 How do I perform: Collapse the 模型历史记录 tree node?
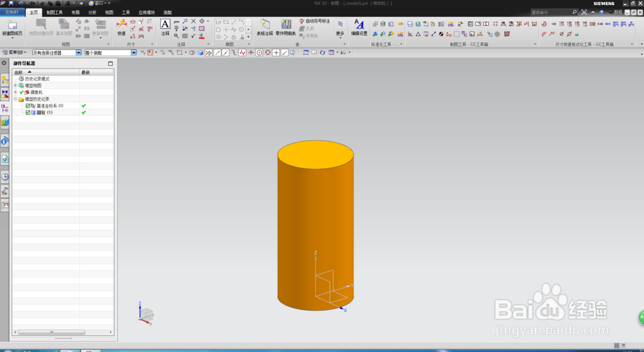tap(15, 99)
